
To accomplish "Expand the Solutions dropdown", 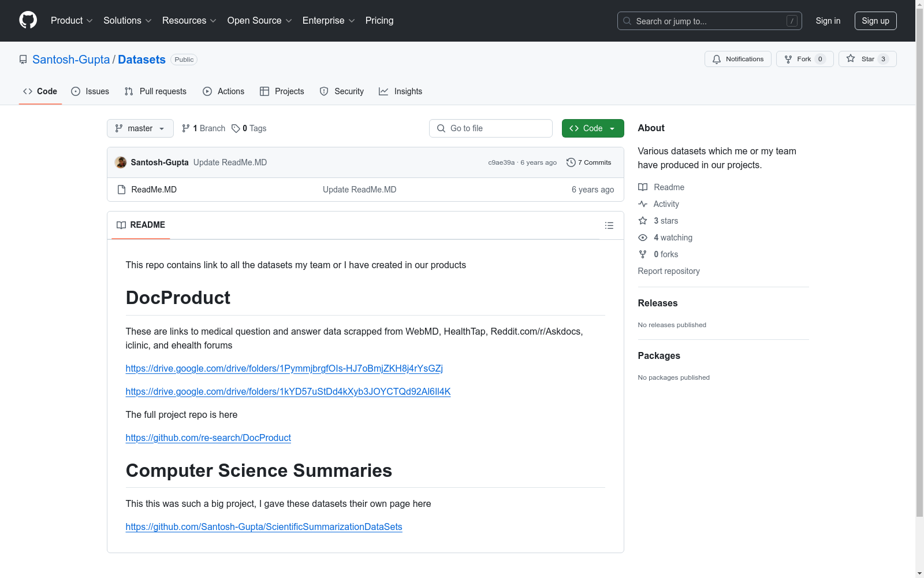I will tap(128, 21).
